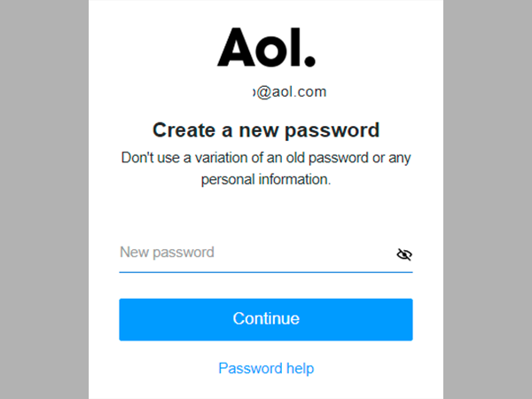Open the Password help link
The height and width of the screenshot is (399, 532).
[266, 369]
